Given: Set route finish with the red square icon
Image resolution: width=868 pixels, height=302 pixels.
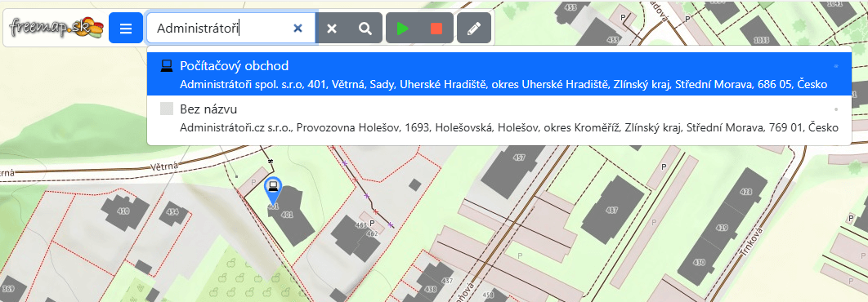Looking at the screenshot, I should (436, 28).
